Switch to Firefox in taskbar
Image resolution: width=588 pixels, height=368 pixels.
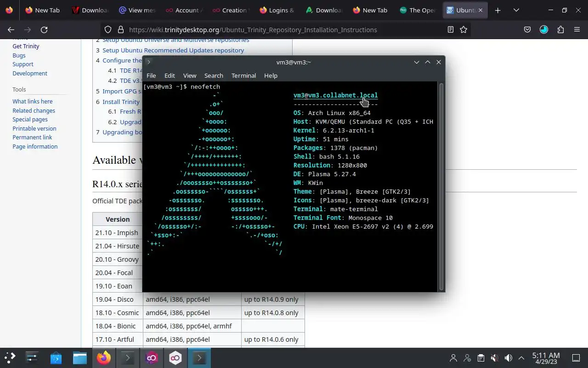tap(104, 357)
